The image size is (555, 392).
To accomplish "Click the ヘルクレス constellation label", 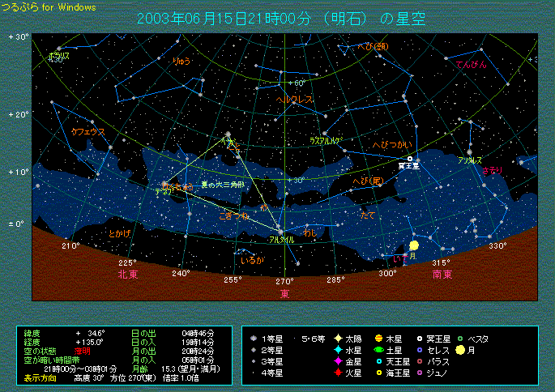I will click(294, 100).
